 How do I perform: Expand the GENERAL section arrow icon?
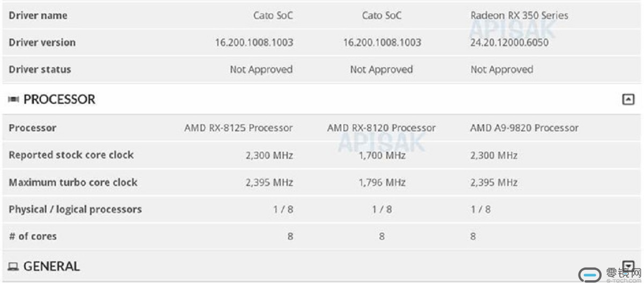coord(628,266)
